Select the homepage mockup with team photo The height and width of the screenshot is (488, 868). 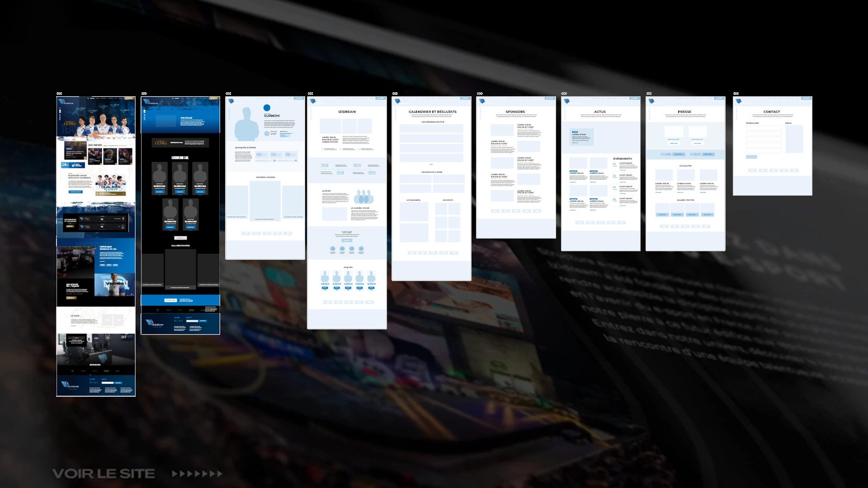point(96,246)
